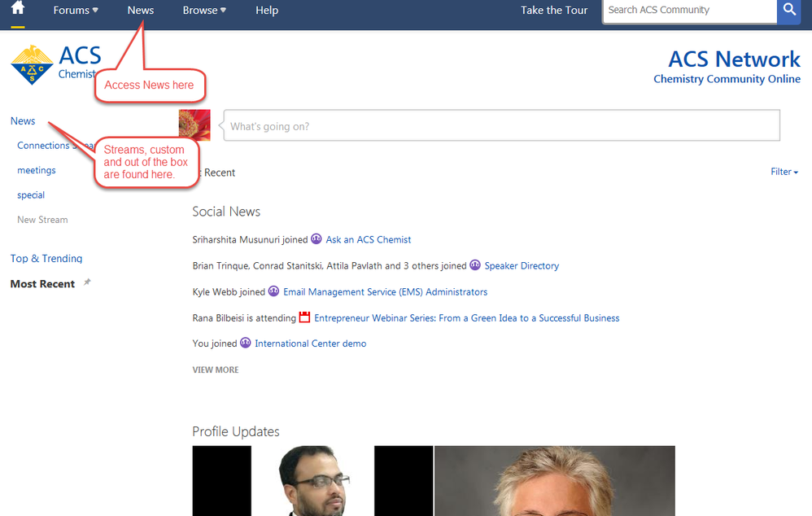Click the Social News heading
This screenshot has width=812, height=516.
tap(226, 212)
